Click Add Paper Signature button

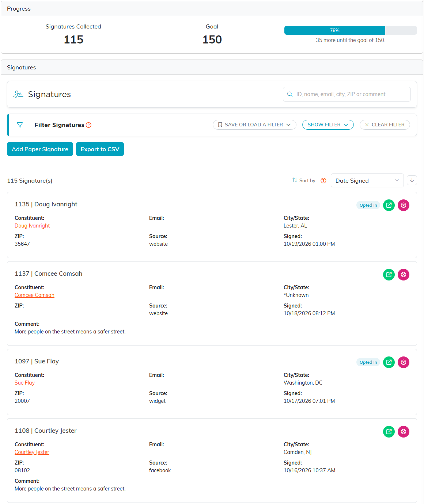click(x=40, y=149)
